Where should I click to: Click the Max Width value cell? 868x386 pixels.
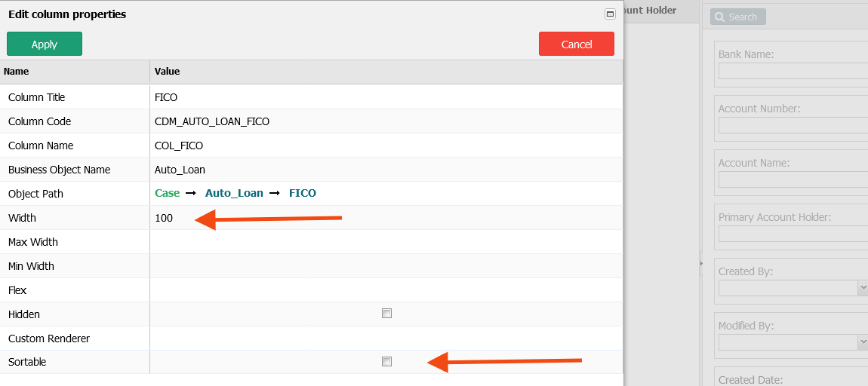tap(386, 242)
